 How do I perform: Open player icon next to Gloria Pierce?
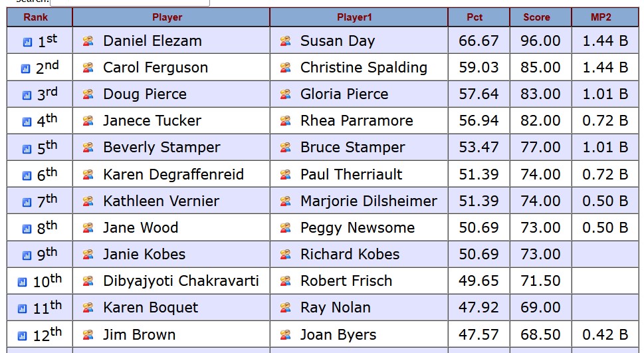(x=285, y=94)
